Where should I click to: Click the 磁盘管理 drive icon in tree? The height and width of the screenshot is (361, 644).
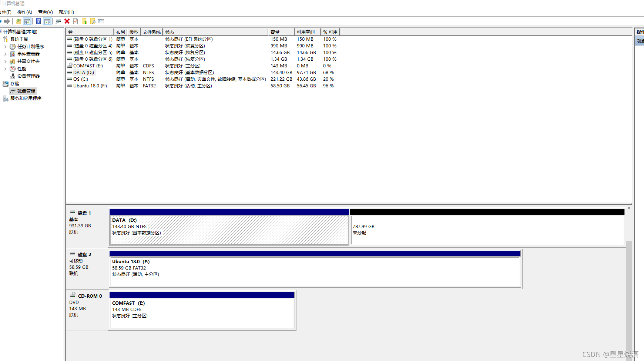point(13,91)
